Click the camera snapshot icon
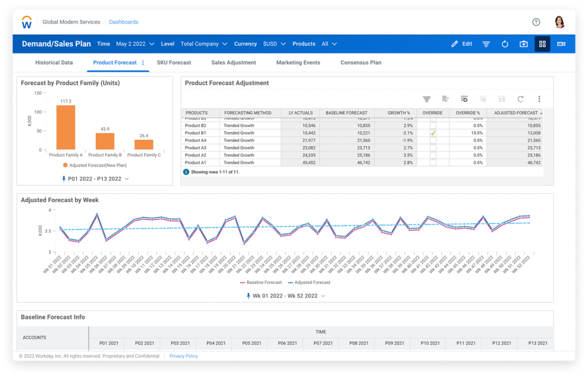588x377 pixels. pos(523,44)
